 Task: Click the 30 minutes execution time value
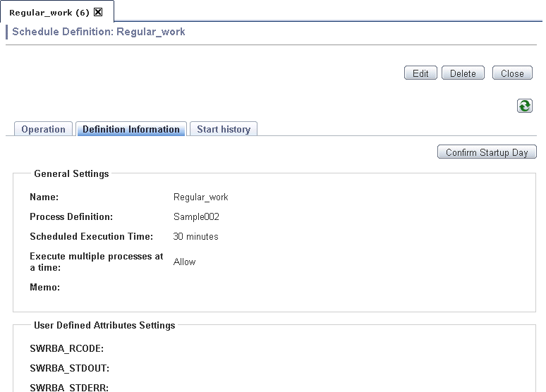click(195, 237)
